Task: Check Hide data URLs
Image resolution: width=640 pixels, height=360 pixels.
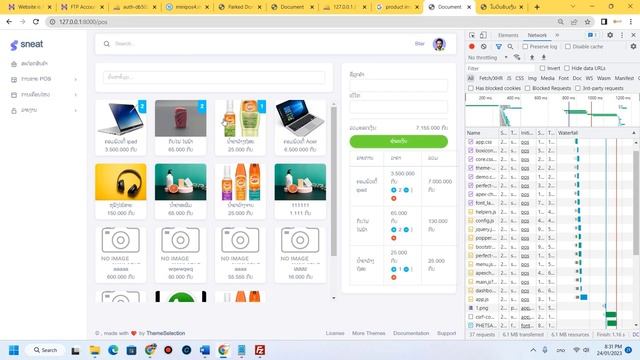Action: [x=567, y=68]
